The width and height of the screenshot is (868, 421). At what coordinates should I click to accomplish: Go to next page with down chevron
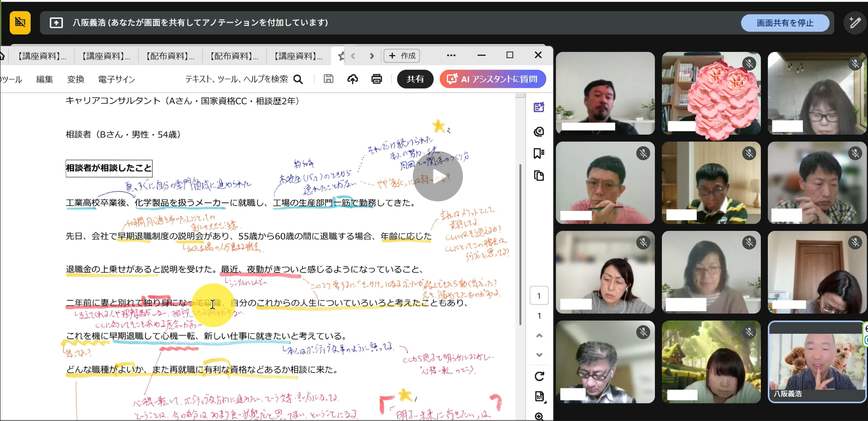click(539, 355)
